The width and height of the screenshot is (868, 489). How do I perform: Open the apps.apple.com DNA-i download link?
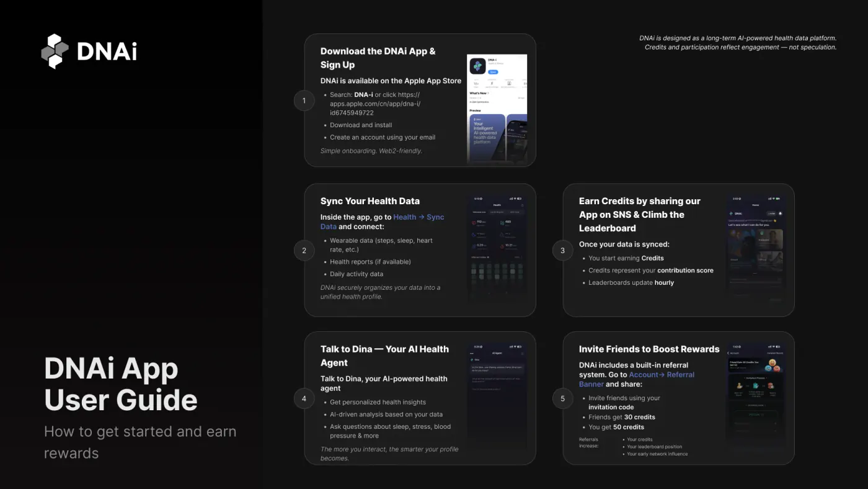click(x=375, y=104)
